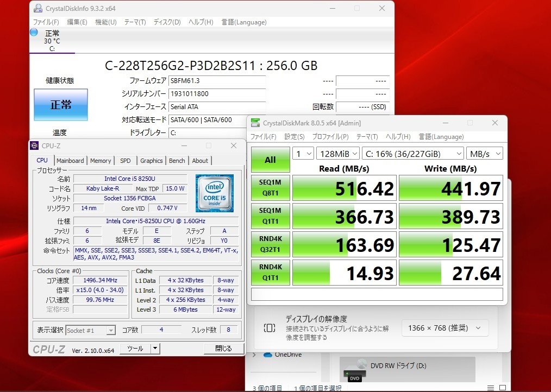
Task: Open the test count dropdown showing 1
Action: click(x=303, y=154)
